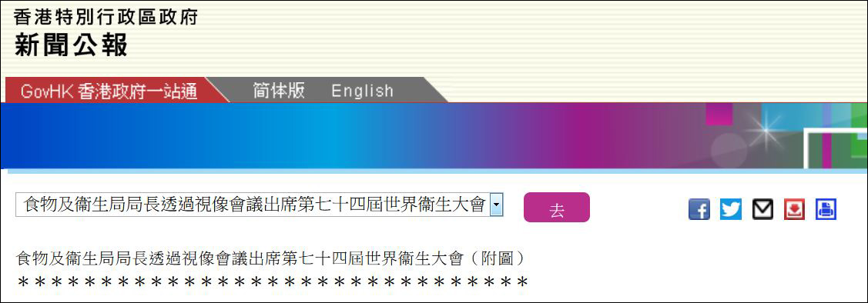Email this press release via envelope icon

(x=762, y=209)
